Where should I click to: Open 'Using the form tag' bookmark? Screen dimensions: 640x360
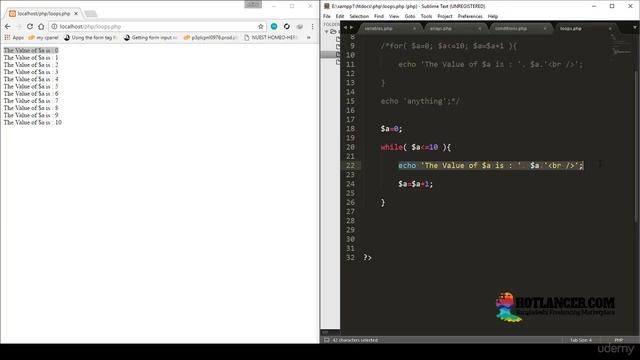coord(91,38)
